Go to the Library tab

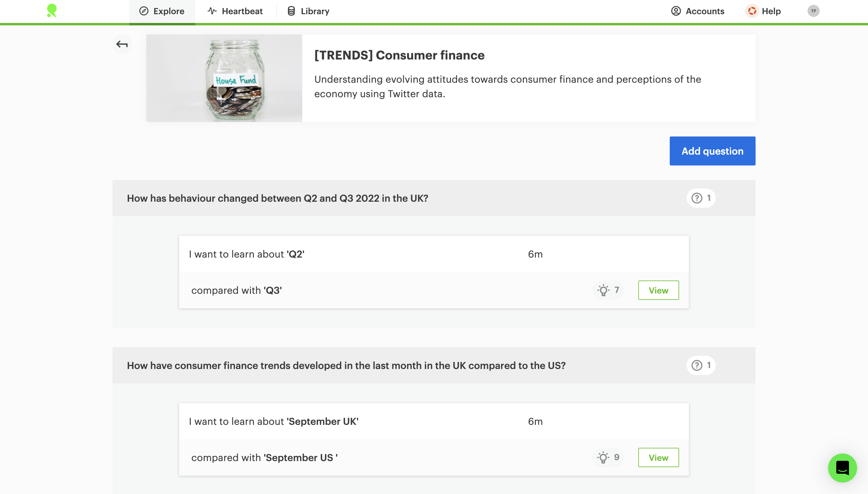[308, 11]
